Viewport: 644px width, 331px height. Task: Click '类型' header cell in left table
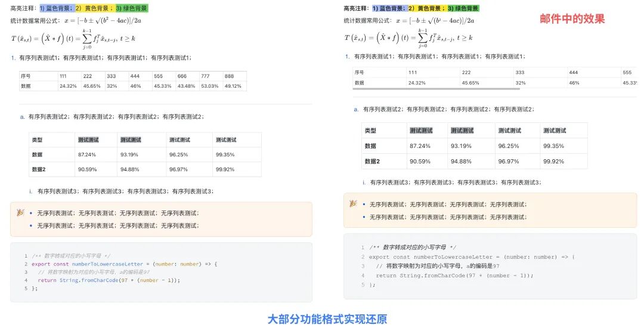pos(52,140)
